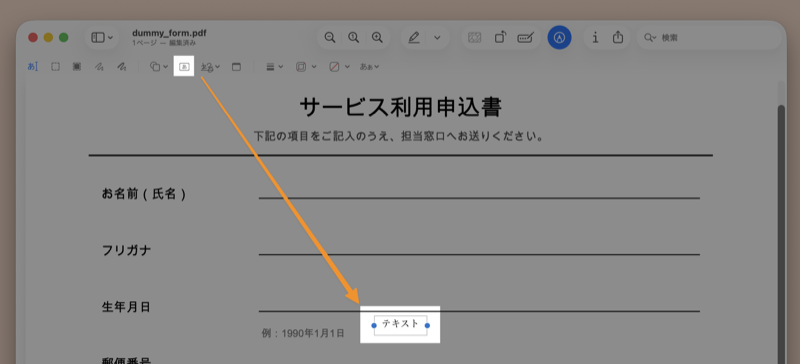Click the red close window button
Image resolution: width=800 pixels, height=364 pixels.
pos(33,37)
